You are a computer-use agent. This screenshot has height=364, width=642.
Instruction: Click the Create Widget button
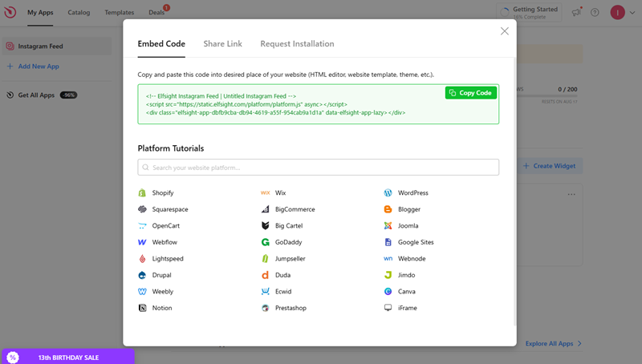[550, 166]
